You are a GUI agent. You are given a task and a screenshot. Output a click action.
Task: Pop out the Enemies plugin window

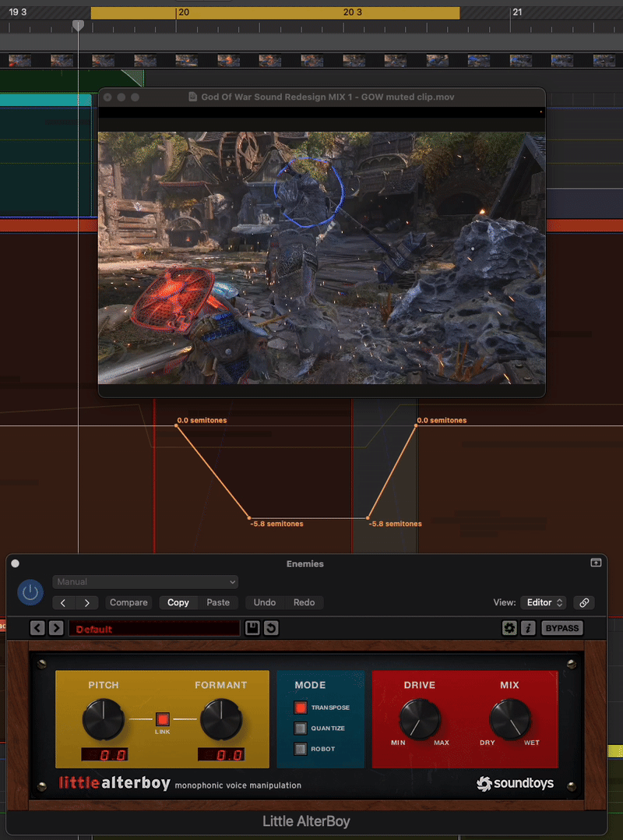[x=596, y=563]
